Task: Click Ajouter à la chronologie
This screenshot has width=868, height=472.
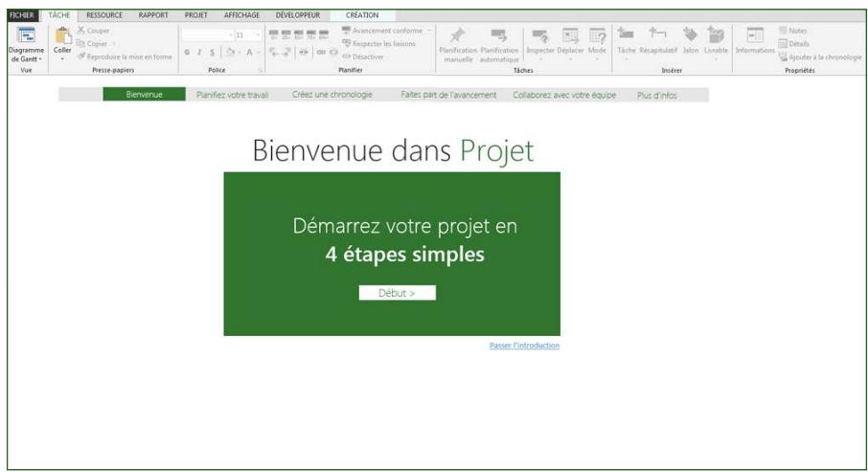Action: point(820,56)
